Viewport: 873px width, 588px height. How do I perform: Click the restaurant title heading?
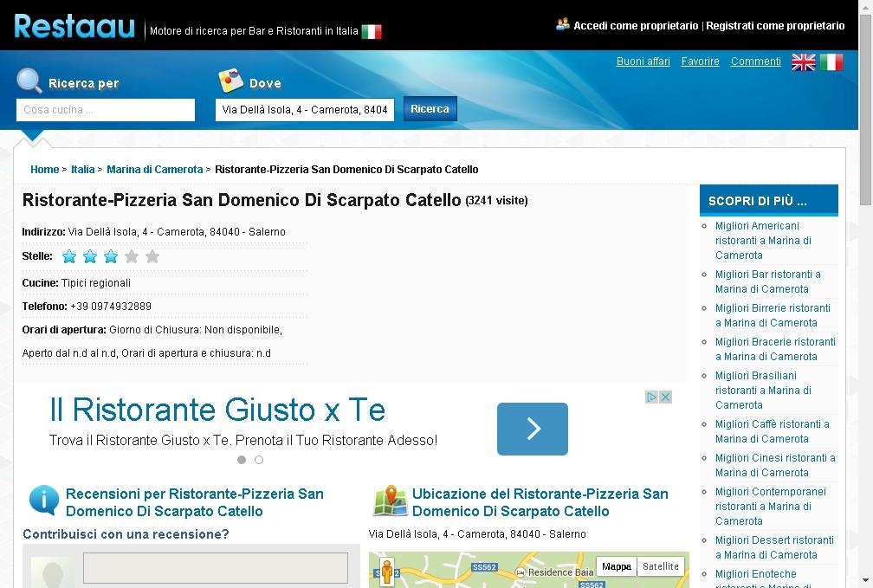click(x=242, y=200)
